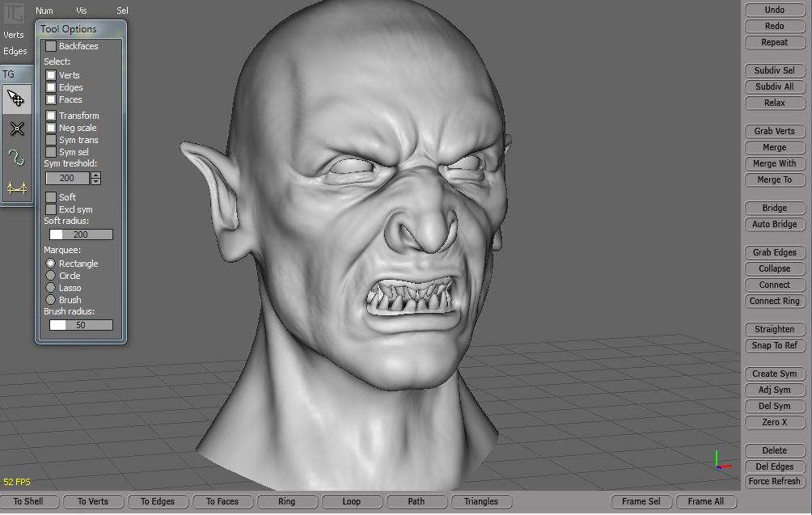Viewport: 812px width, 515px height.
Task: Click the Sym treshold value field
Action: [x=67, y=178]
